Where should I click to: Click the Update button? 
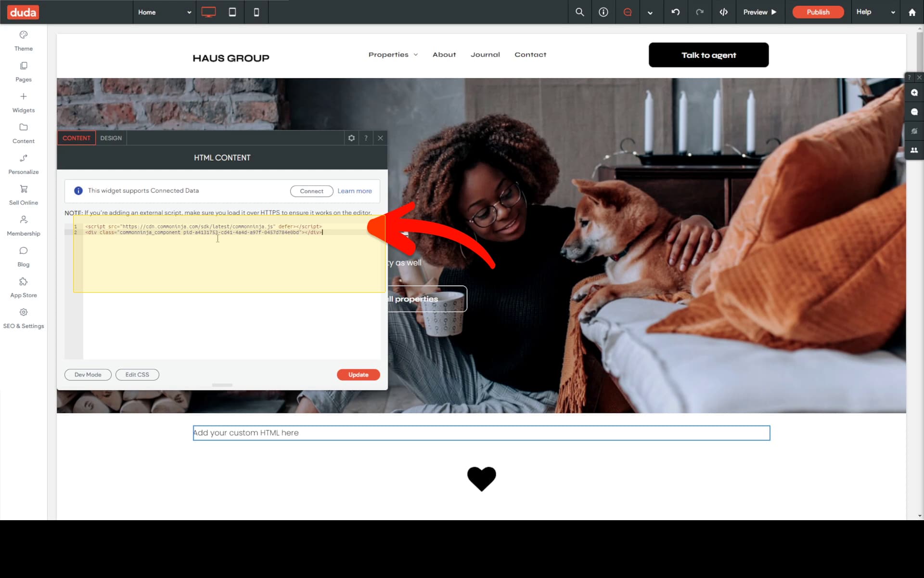point(359,374)
